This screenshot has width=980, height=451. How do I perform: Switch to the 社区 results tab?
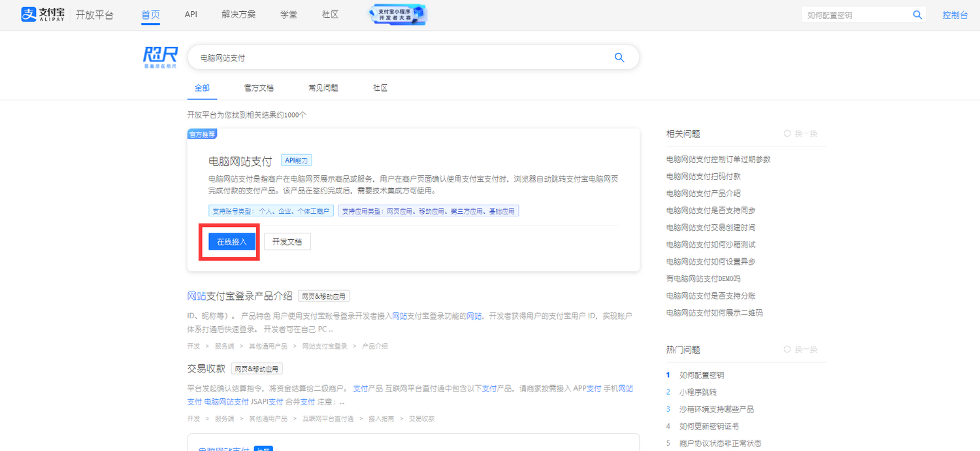coord(380,88)
